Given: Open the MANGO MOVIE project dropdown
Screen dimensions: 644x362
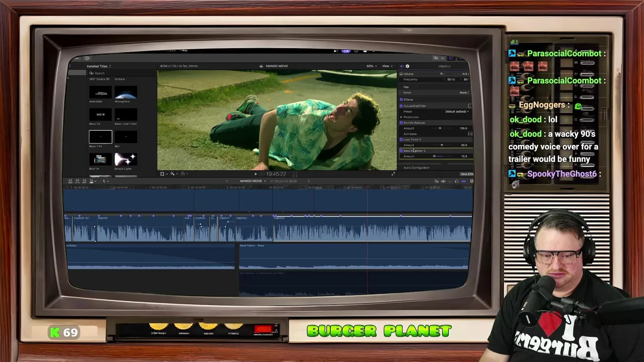Looking at the screenshot, I should tap(253, 181).
